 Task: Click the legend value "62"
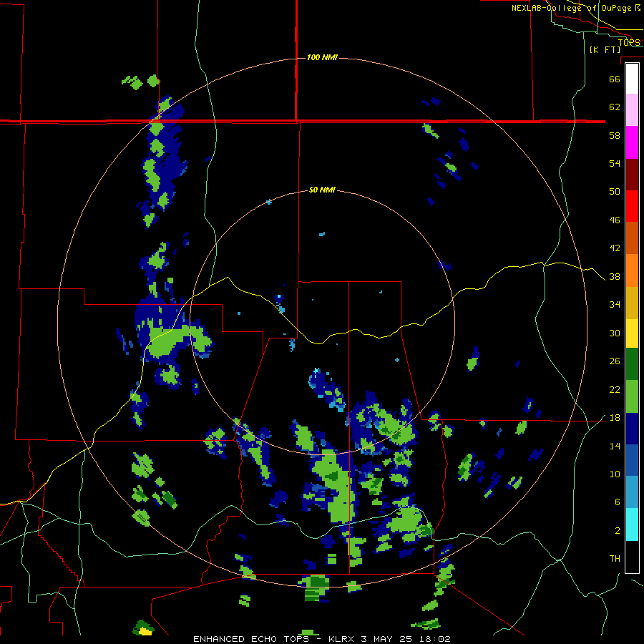point(615,107)
